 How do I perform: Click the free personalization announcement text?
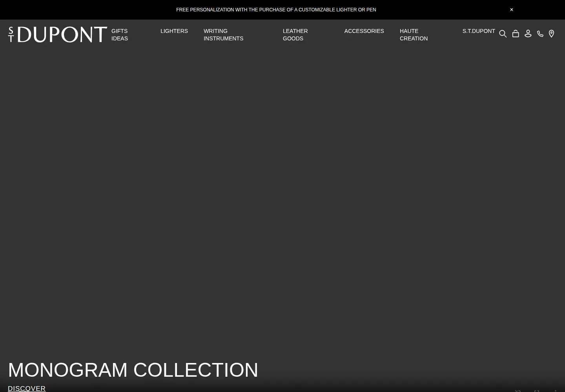pos(276,10)
